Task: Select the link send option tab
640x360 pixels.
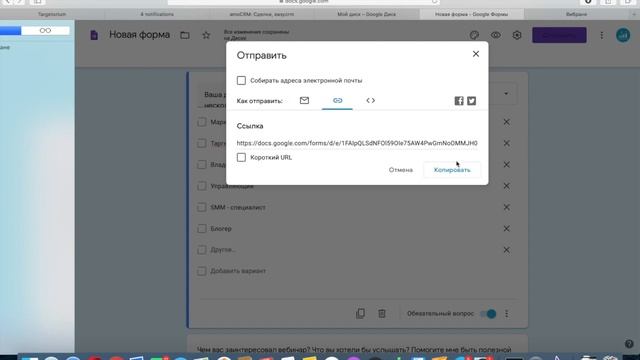Action: point(337,100)
